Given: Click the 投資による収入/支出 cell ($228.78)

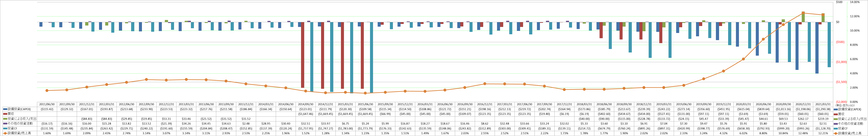Looking at the screenshot, I should [644, 119].
